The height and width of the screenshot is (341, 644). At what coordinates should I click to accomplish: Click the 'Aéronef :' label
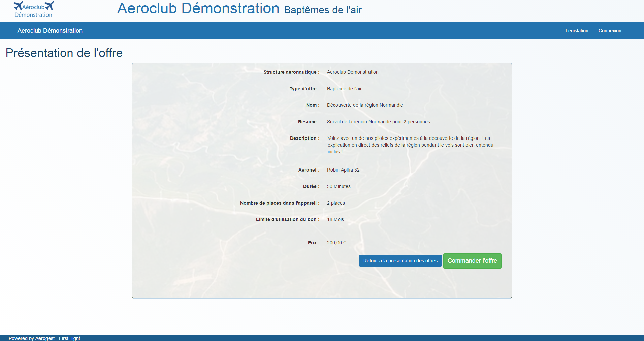click(309, 170)
